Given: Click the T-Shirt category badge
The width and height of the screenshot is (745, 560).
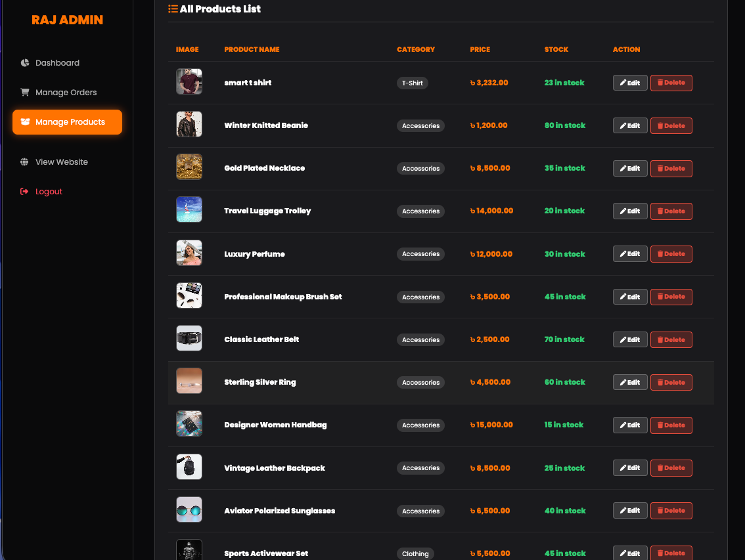Looking at the screenshot, I should coord(413,83).
